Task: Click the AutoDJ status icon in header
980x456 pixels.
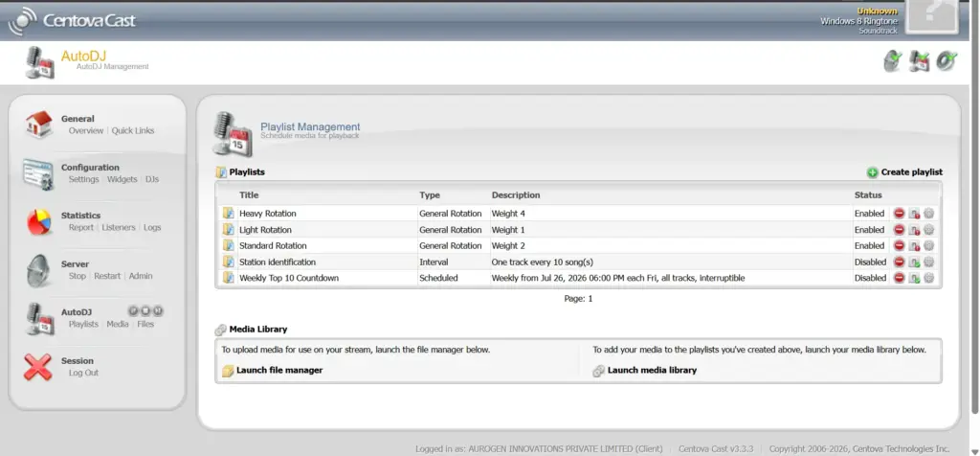Action: (x=920, y=60)
